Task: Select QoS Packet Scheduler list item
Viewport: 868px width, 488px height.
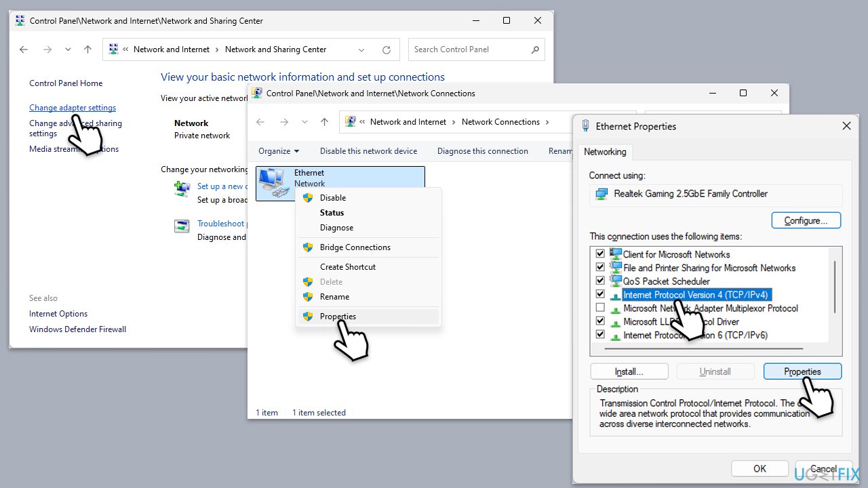Action: tap(666, 281)
